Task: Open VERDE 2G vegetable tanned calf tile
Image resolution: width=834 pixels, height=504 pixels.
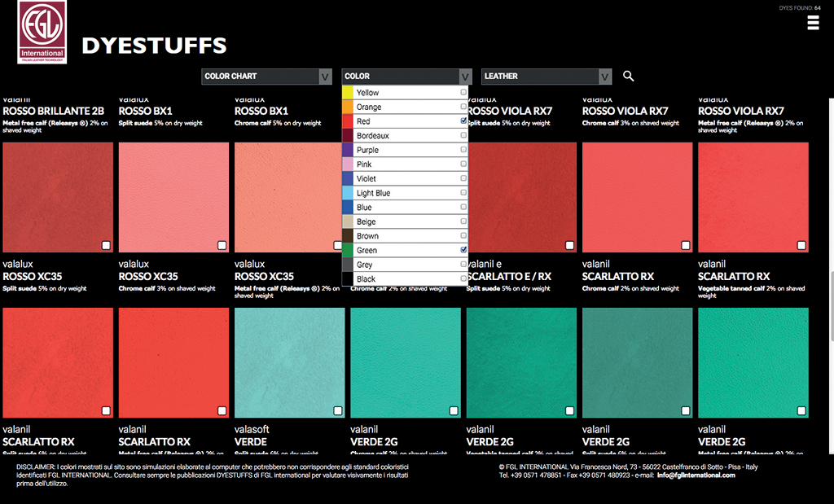Action: [x=521, y=362]
